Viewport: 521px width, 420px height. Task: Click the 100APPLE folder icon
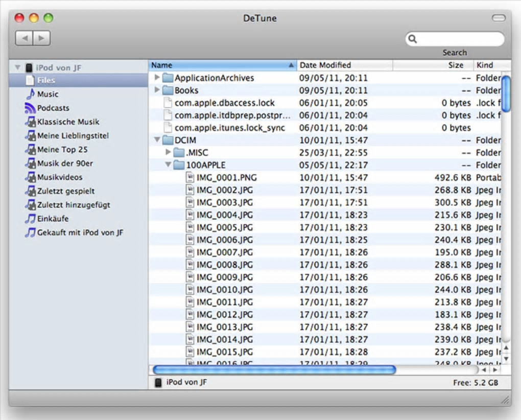[179, 165]
